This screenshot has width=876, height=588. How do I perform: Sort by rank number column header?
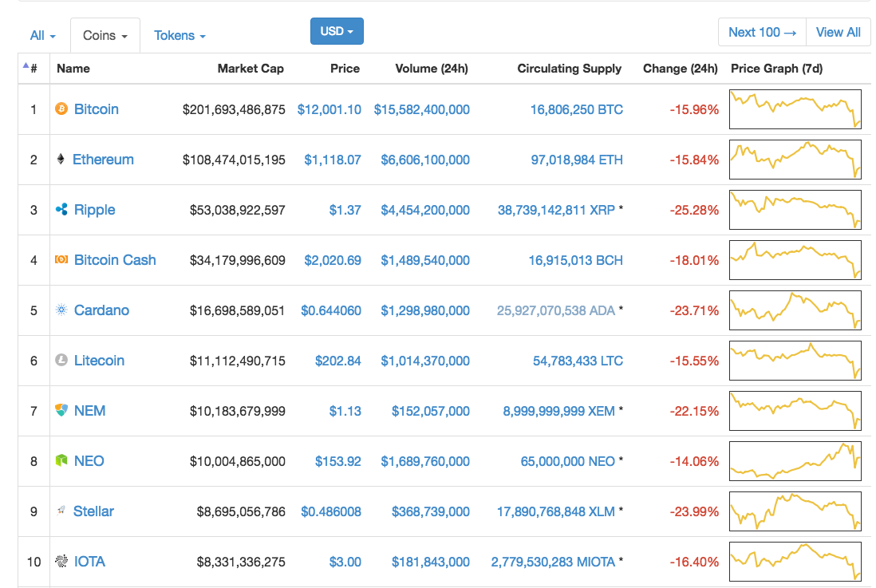(33, 69)
